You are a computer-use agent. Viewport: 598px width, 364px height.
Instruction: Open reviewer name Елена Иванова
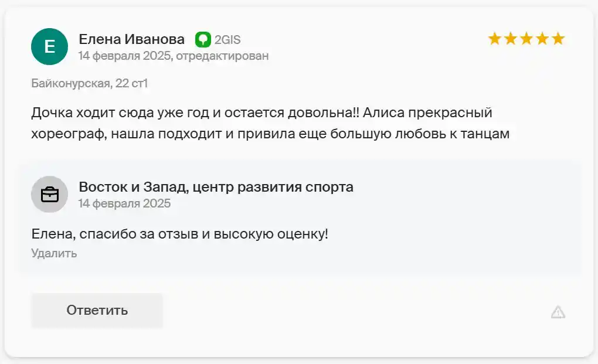point(131,39)
